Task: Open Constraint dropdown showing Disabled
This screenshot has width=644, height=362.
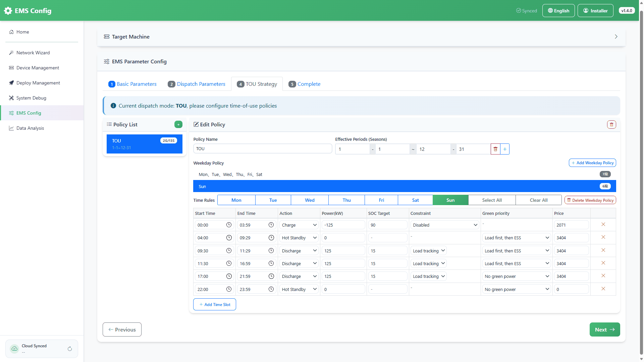Action: pos(445,225)
